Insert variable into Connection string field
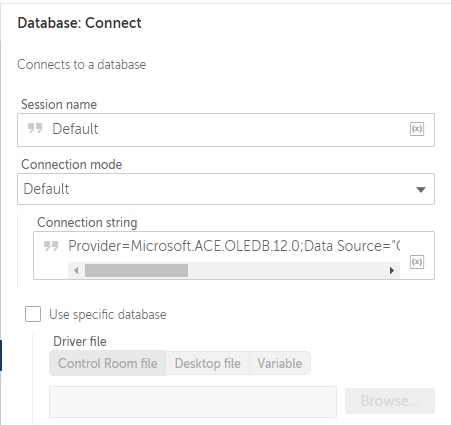This screenshot has width=451, height=425. pos(417,262)
